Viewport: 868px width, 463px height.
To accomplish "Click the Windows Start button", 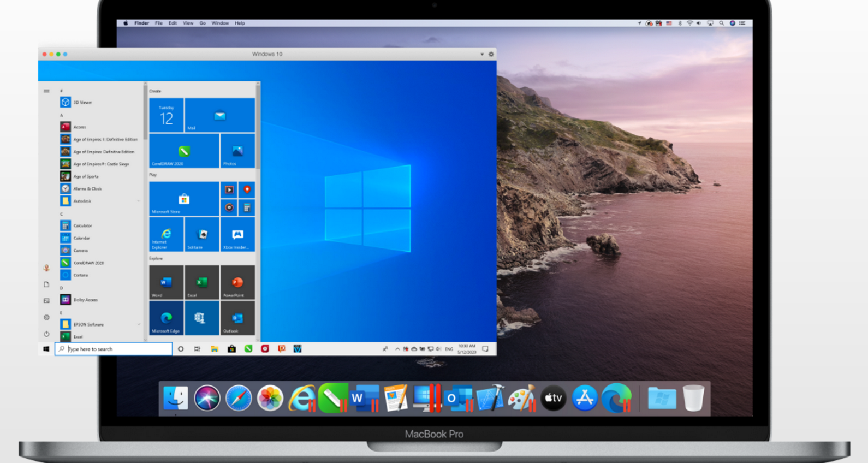I will [x=46, y=349].
